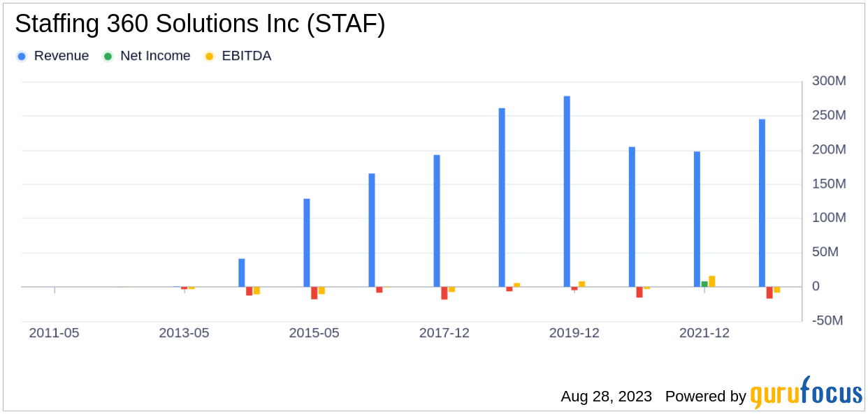Click the tallest revenue bar at 2019-12
Viewport: 868px width, 414px height.
tap(567, 191)
